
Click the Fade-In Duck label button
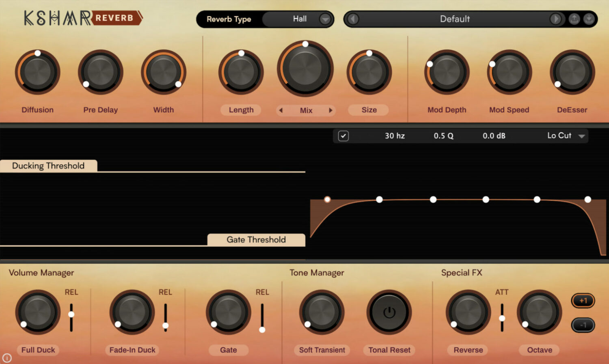point(132,350)
